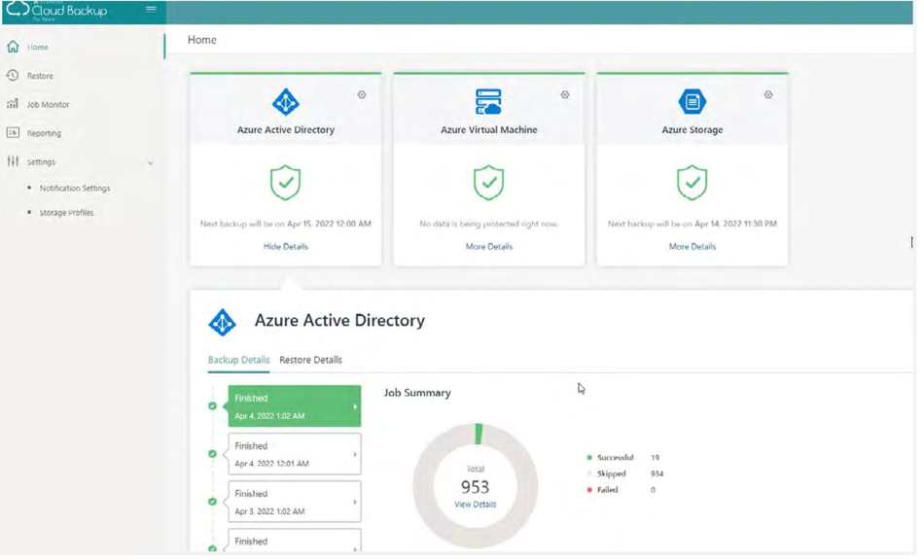Click Hide Details on Azure Active Directory card
The width and height of the screenshot is (924, 560).
(x=286, y=247)
